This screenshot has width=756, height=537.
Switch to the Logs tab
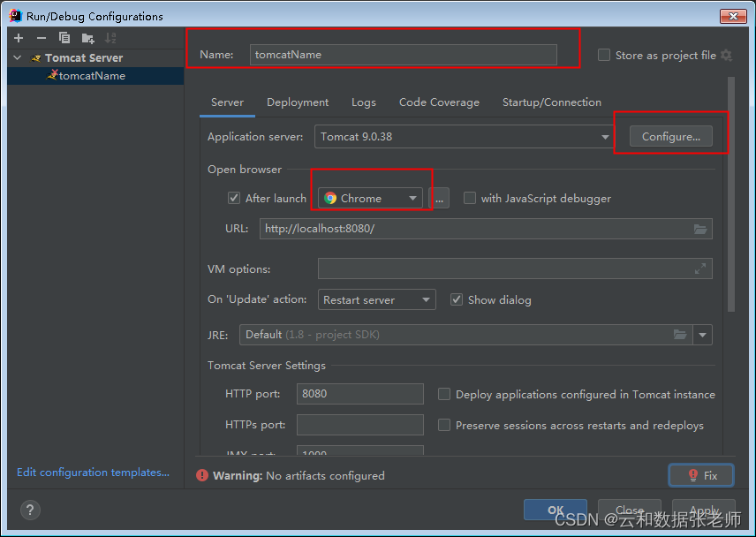coord(364,102)
